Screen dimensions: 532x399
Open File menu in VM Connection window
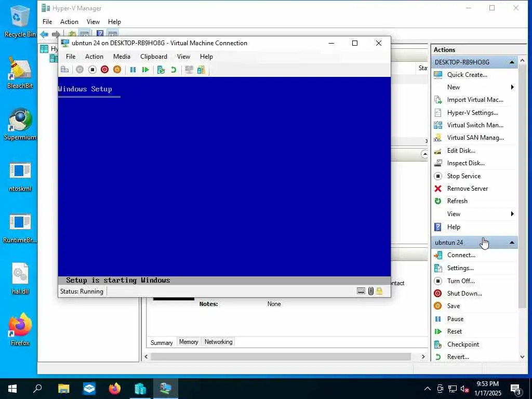71,56
